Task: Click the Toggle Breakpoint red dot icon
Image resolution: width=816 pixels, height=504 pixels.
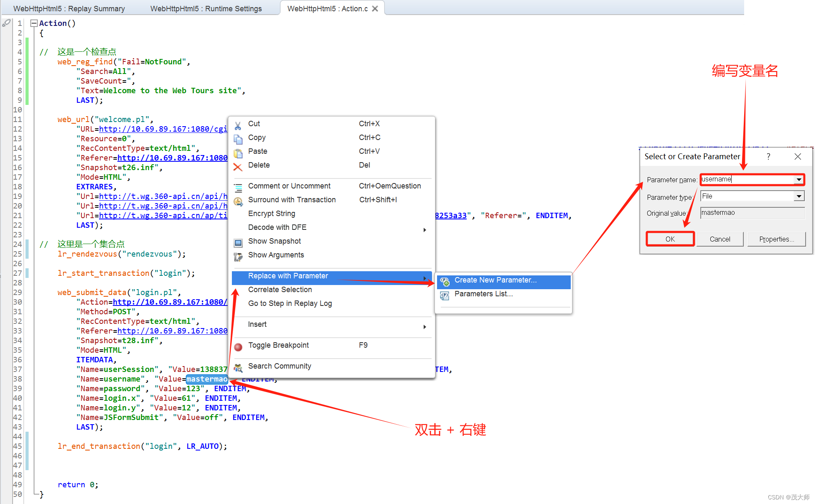Action: (238, 346)
